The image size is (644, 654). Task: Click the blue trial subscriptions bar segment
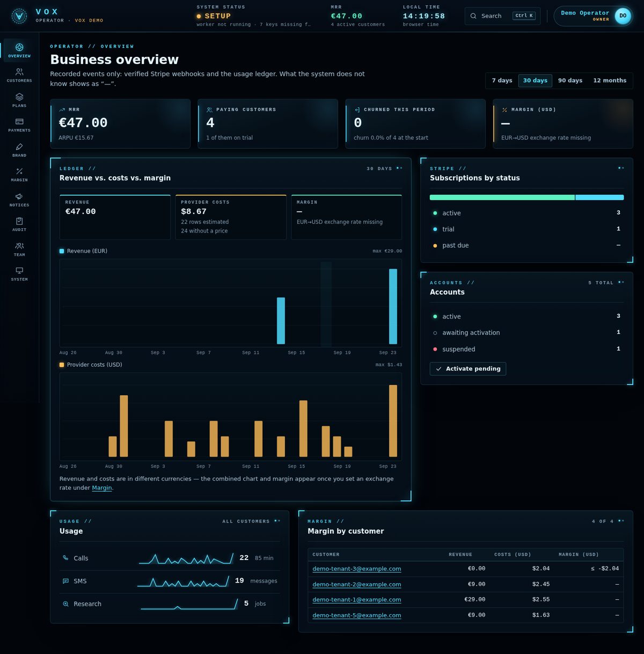pos(599,198)
